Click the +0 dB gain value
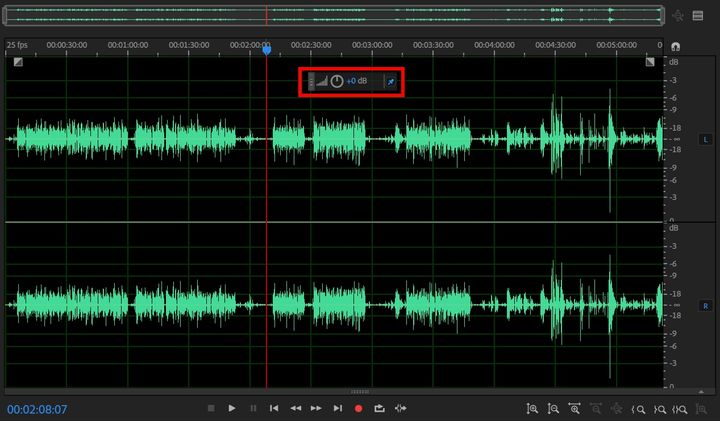720x421 pixels. coord(357,81)
